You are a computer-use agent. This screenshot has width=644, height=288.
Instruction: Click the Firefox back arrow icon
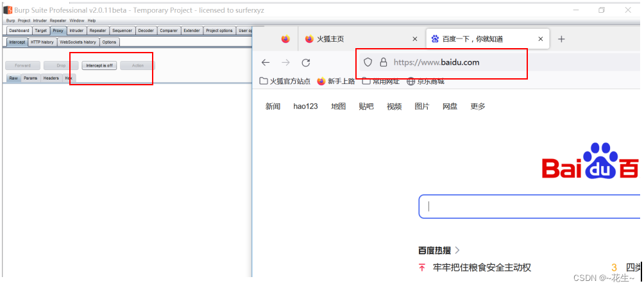(x=266, y=62)
